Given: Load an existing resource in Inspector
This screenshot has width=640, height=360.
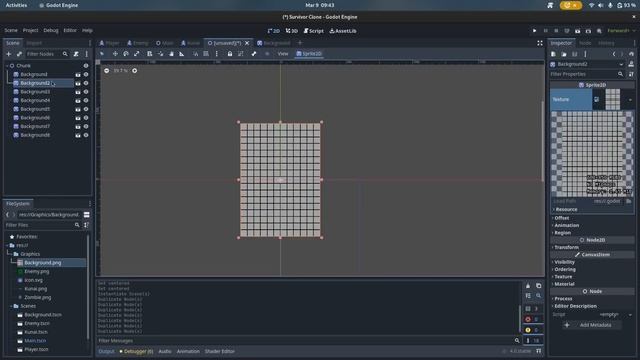Looking at the screenshot, I should [564, 54].
